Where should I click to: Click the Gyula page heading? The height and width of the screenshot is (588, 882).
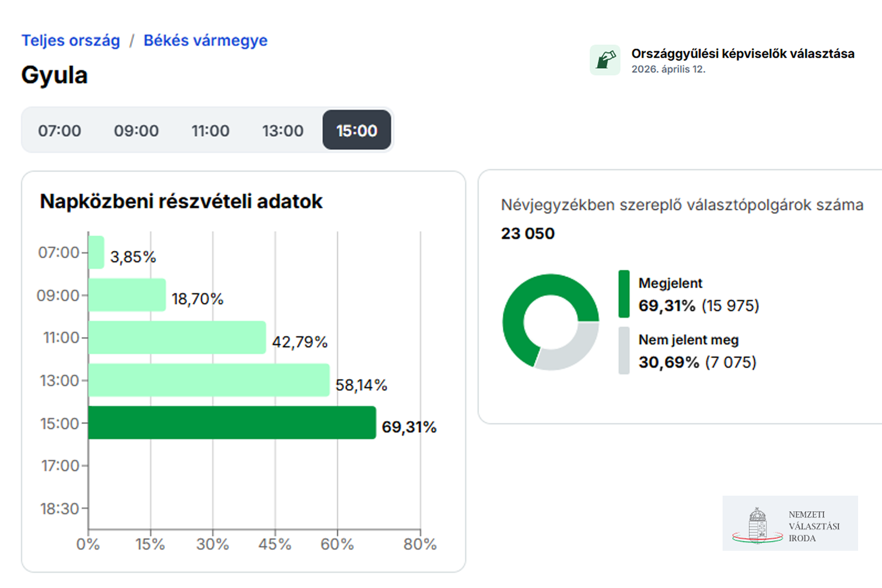click(x=54, y=75)
